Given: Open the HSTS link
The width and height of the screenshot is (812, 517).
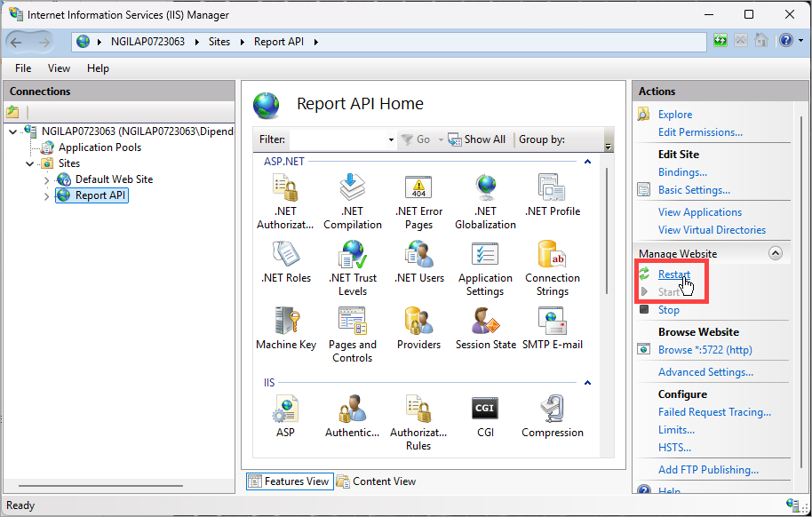Looking at the screenshot, I should (674, 447).
